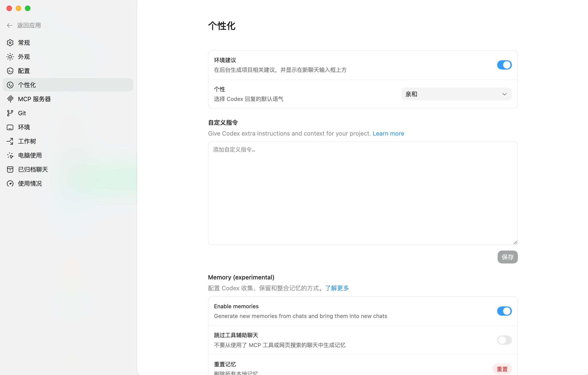Screen dimensions: 588x375
Task: Open 常规 settings via the gear icon
Action: 10,43
